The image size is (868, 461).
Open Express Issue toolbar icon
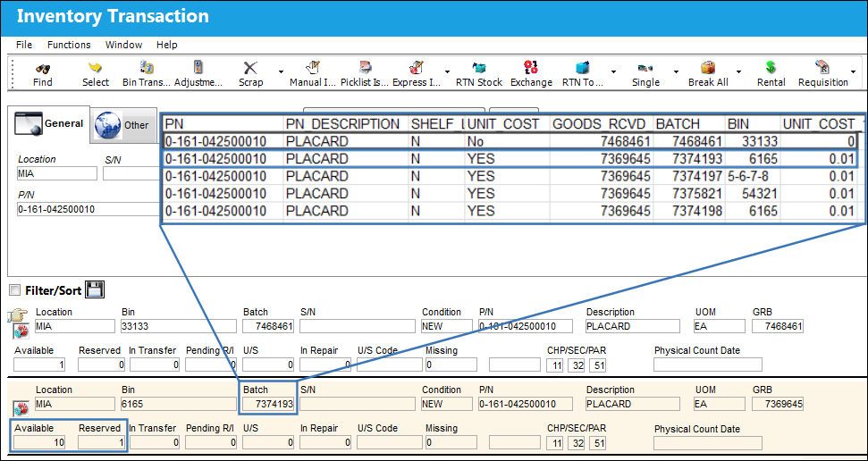click(417, 68)
